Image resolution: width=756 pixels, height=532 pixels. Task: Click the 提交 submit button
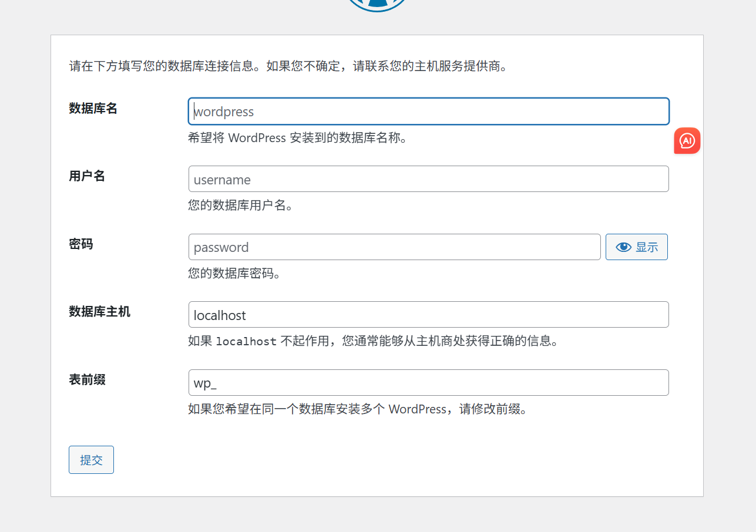(x=91, y=460)
